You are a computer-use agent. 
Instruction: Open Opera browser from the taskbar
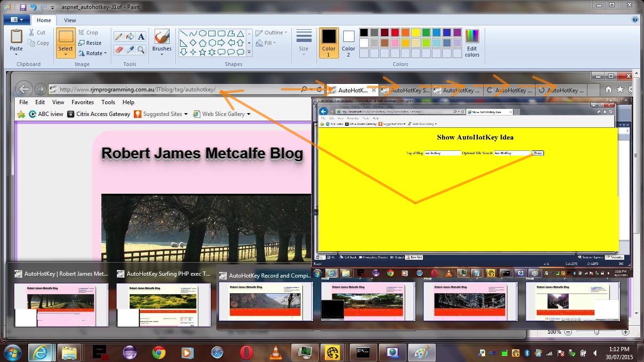(247, 352)
